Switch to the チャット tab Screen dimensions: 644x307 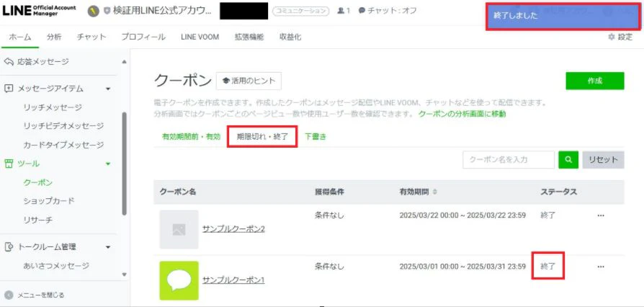click(x=91, y=37)
